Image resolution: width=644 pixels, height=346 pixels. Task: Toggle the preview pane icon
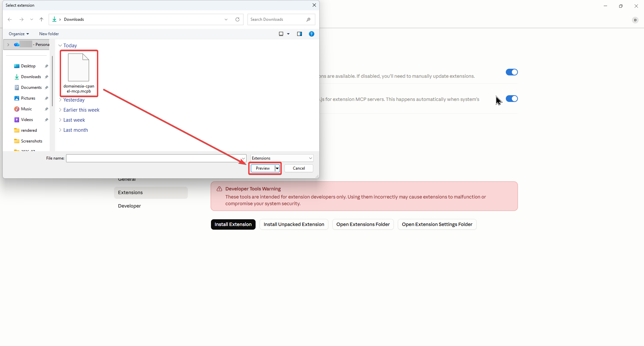click(x=300, y=34)
